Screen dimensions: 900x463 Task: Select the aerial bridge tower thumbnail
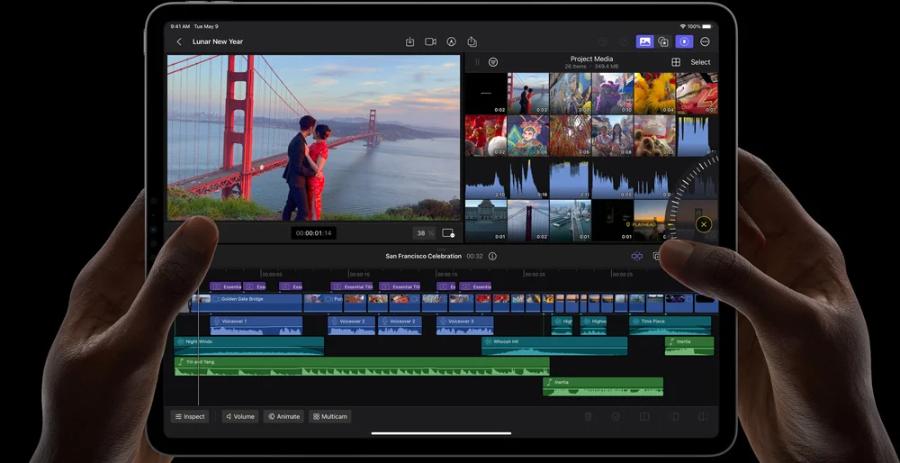pos(528,220)
